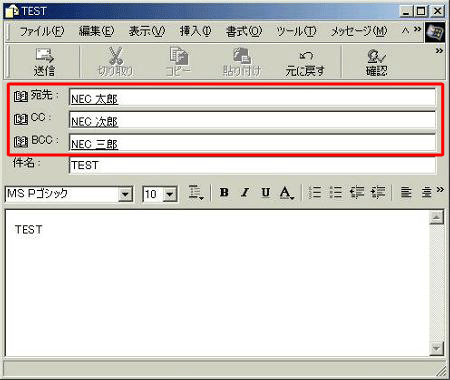Show more formatting toolbar buttons chevron
Viewport: 450px width, 380px height.
point(440,190)
